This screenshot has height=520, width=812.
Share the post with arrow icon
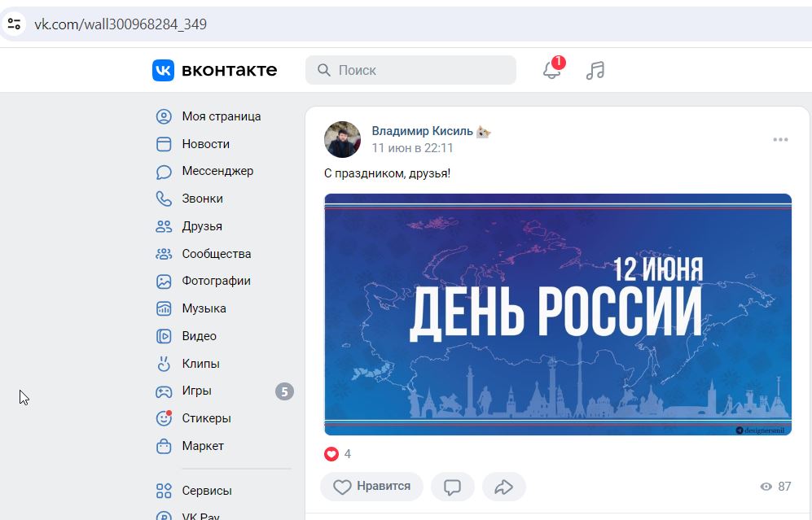(504, 487)
